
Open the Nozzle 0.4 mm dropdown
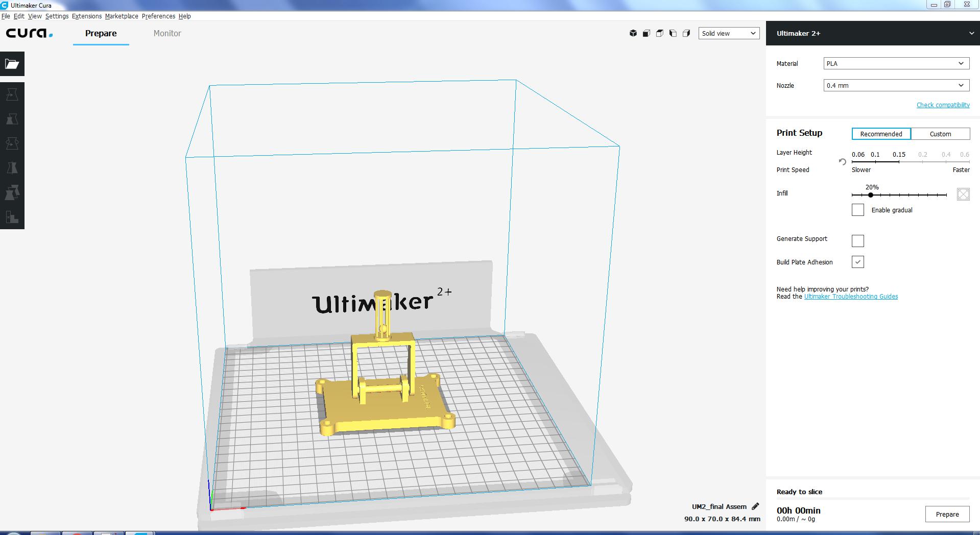(896, 85)
